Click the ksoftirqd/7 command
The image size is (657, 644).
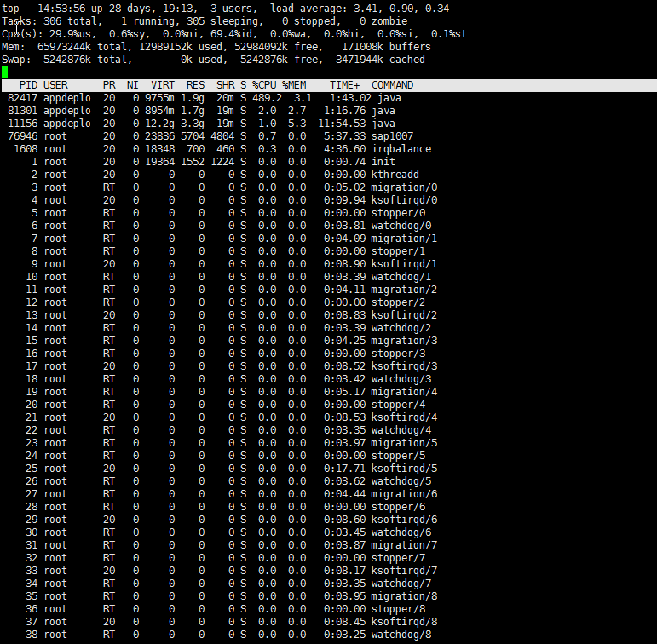coord(404,571)
